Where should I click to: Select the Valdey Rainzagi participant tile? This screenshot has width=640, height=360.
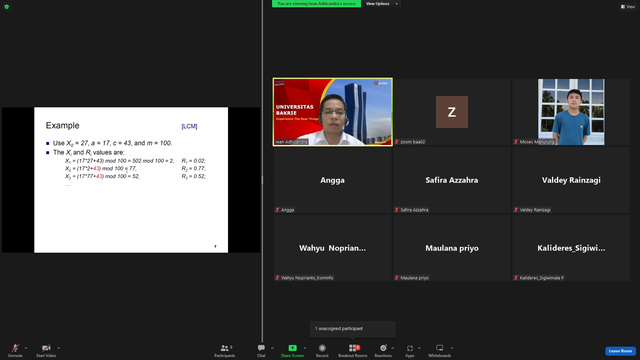click(571, 180)
